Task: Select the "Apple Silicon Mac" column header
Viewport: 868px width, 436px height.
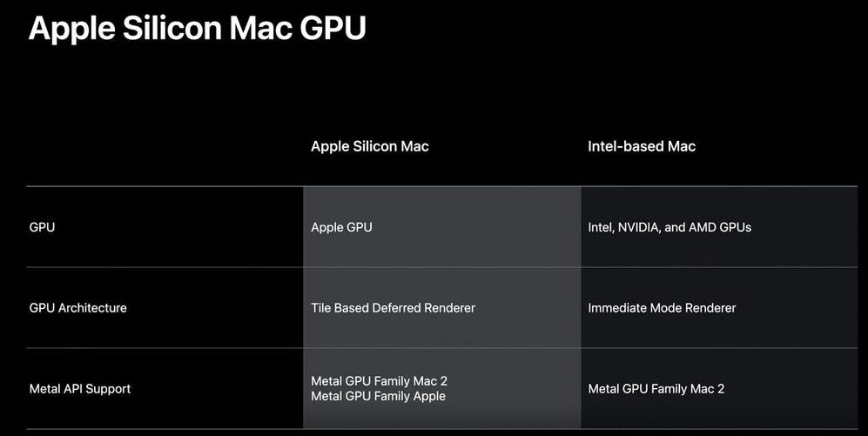Action: (x=369, y=146)
